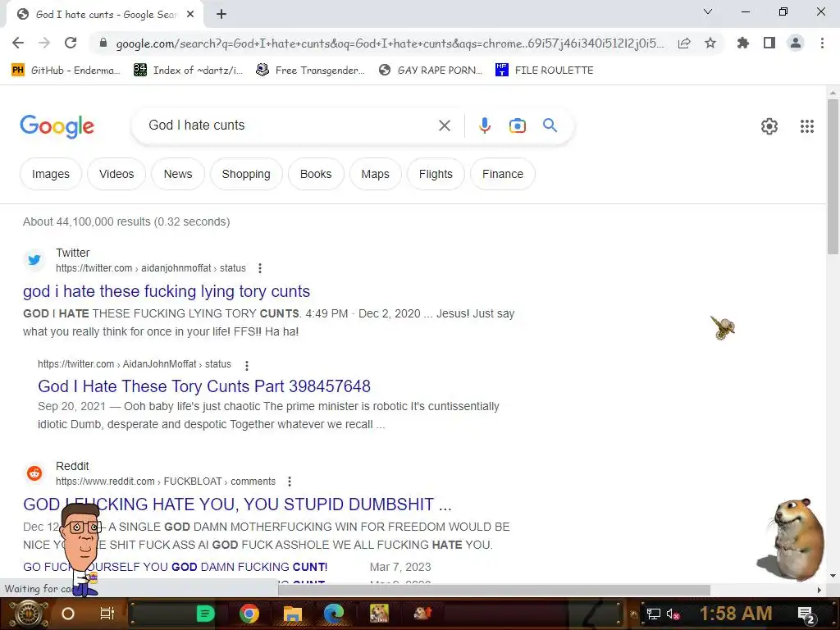Viewport: 840px width, 630px height.
Task: Open options for the Reddit result
Action: 290,482
